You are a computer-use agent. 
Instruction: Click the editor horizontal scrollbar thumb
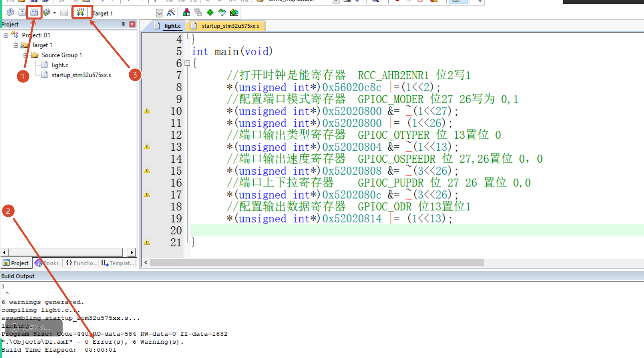[x=317, y=263]
